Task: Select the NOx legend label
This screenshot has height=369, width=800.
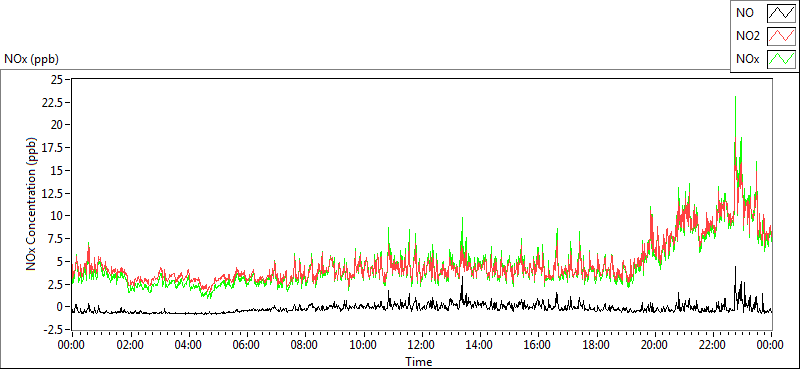Action: coord(748,59)
